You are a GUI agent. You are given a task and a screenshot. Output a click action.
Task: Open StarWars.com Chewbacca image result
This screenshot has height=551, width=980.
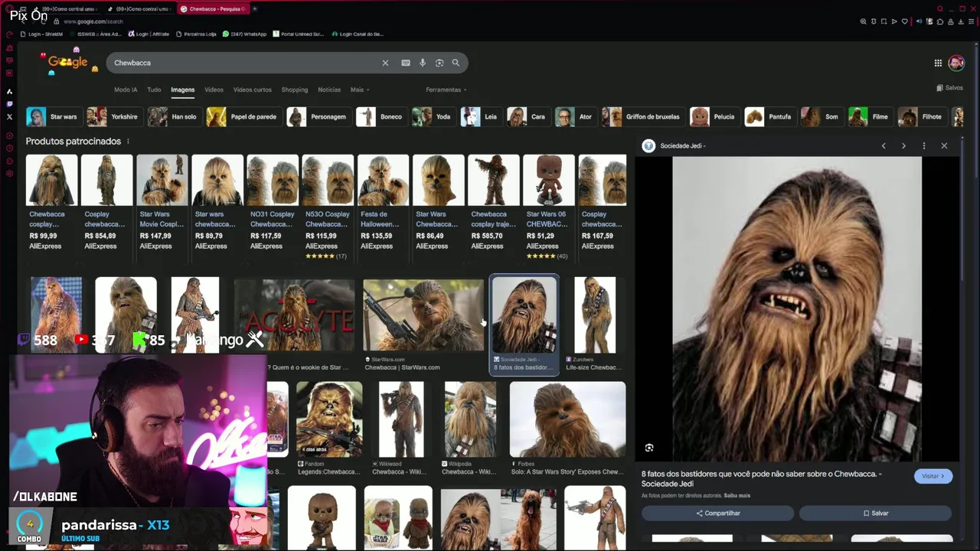[x=423, y=325]
